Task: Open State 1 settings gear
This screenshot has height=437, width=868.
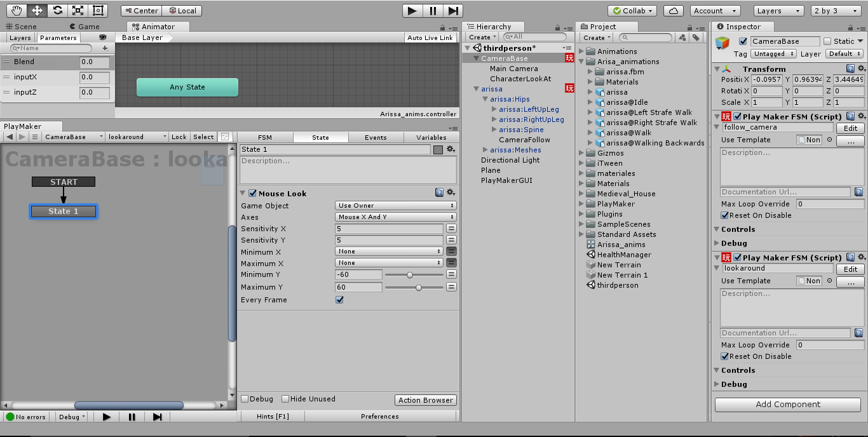Action: [451, 149]
